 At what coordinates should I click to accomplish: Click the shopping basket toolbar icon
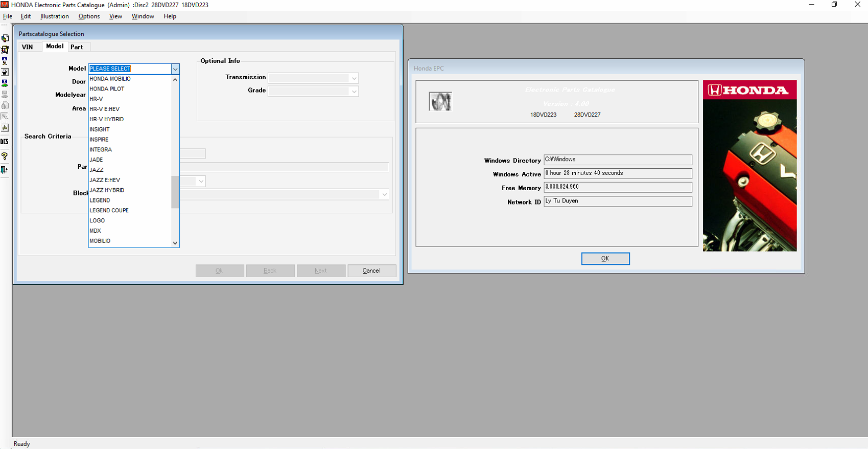tap(5, 50)
